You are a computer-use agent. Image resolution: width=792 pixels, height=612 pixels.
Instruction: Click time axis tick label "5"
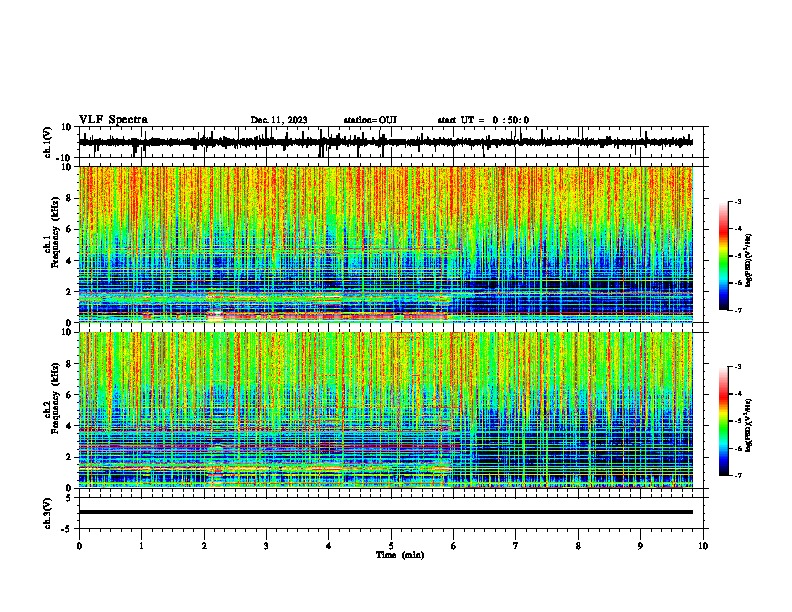coord(391,545)
